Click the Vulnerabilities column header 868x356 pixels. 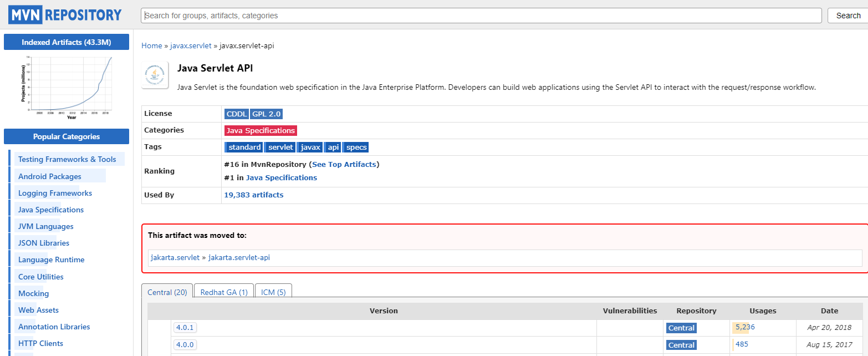pyautogui.click(x=630, y=311)
